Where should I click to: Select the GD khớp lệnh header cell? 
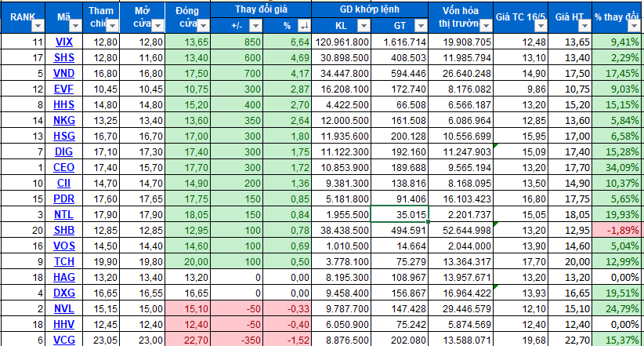click(370, 9)
